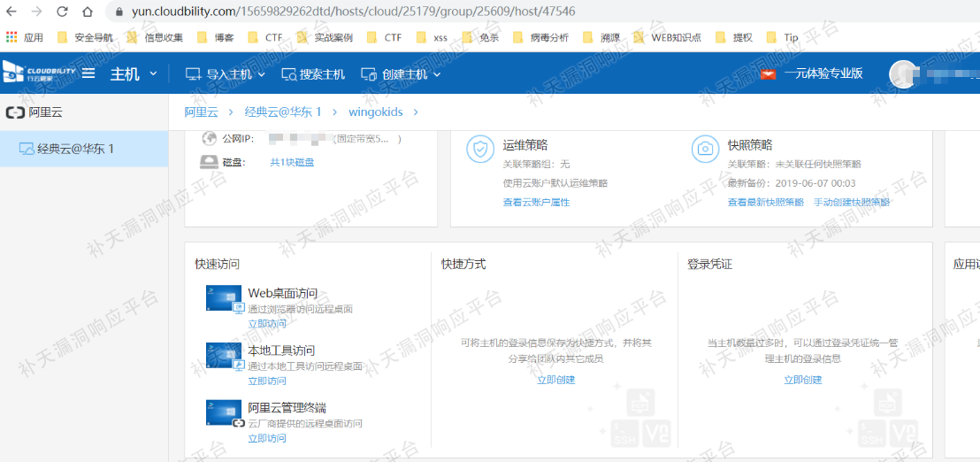Expand chevron after wingokids breadcrumb

(416, 112)
